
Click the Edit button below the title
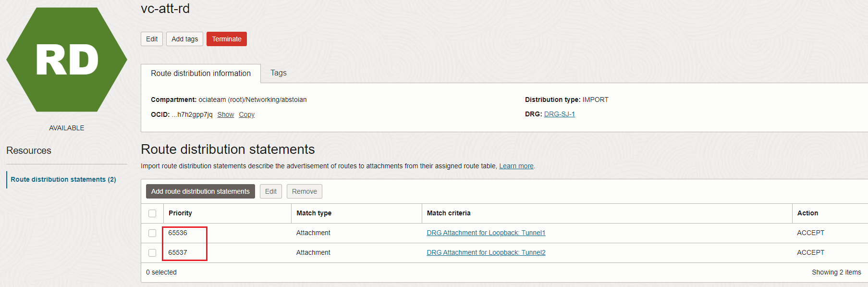click(152, 39)
